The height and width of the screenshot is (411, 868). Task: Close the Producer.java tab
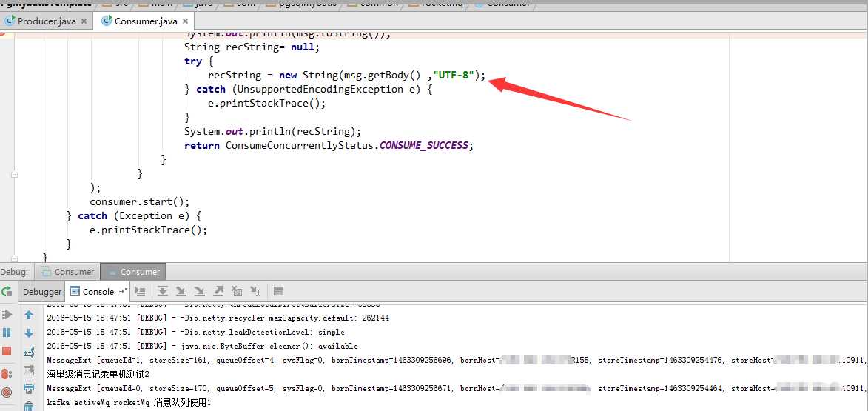[x=84, y=21]
